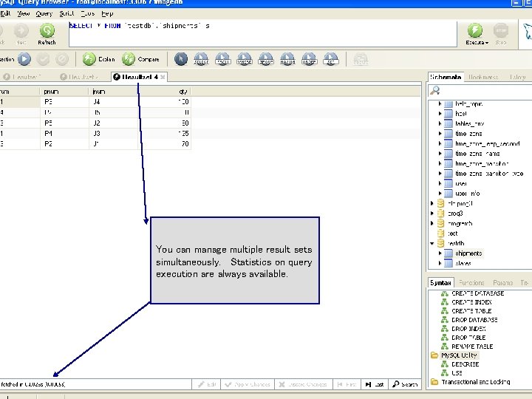
Task: Select the cell containing J4
Action: point(113,102)
